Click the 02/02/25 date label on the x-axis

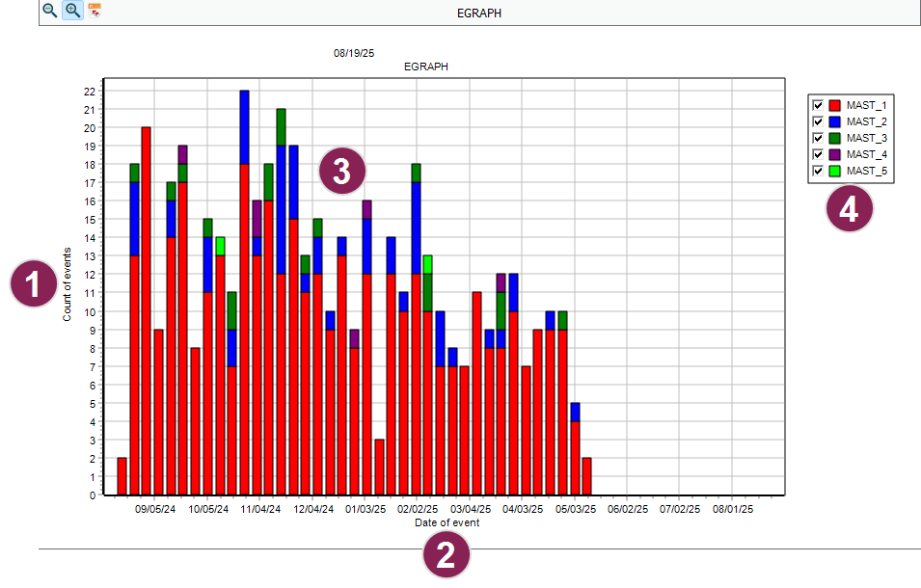(418, 508)
